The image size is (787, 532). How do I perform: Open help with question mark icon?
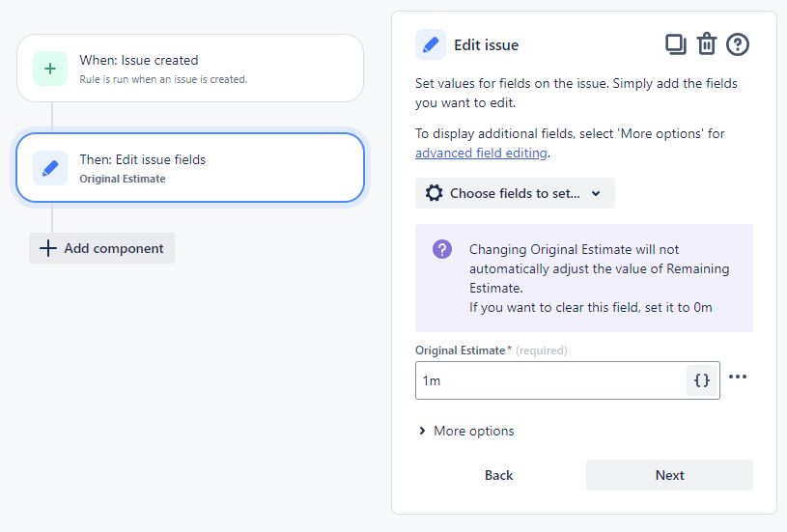(738, 44)
